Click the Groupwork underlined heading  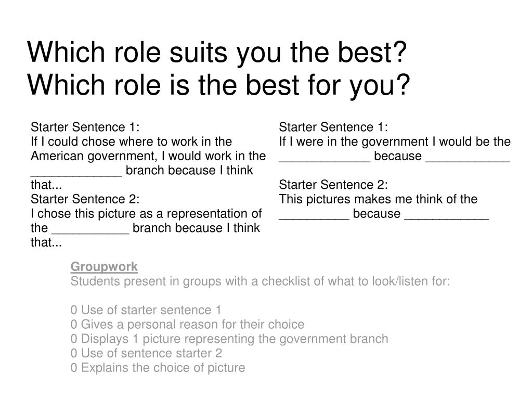pos(104,267)
